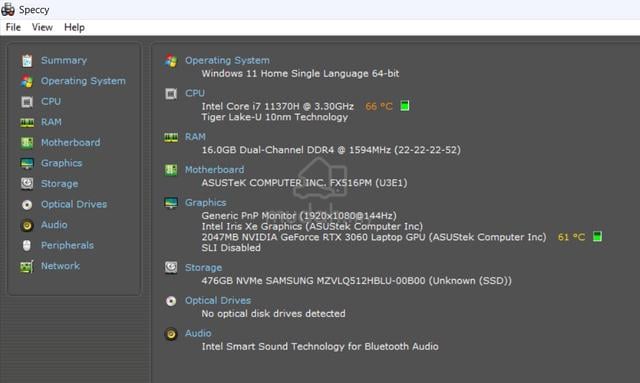The image size is (640, 383).
Task: Open the Operating System heading link
Action: click(x=227, y=60)
